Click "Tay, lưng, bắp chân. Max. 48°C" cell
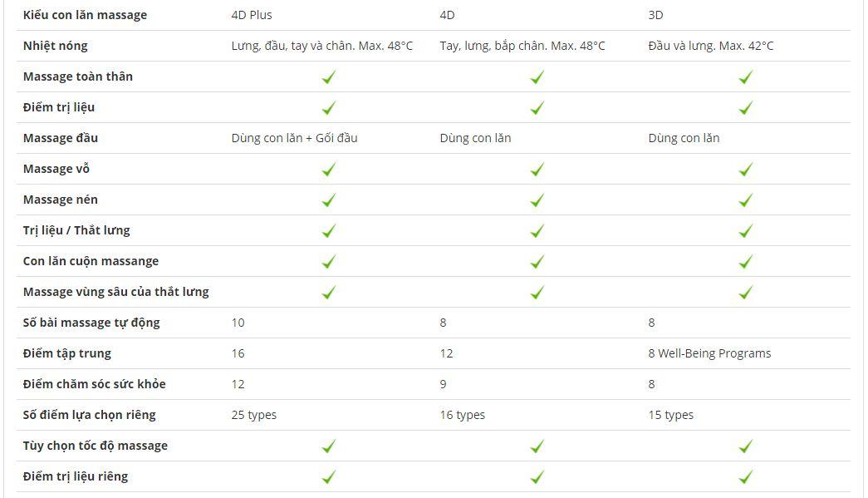This screenshot has width=868, height=498. [522, 46]
